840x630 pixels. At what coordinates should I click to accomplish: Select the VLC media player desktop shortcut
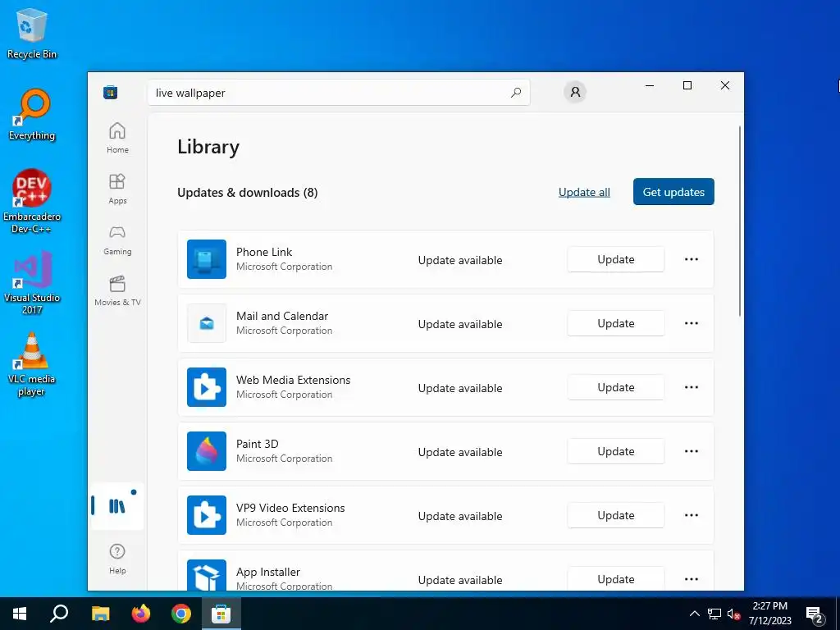pos(32,363)
